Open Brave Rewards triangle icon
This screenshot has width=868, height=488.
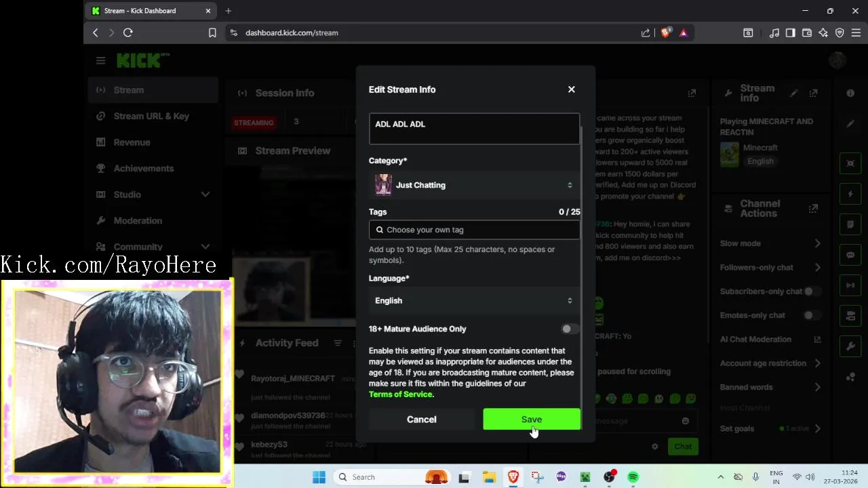(x=683, y=33)
